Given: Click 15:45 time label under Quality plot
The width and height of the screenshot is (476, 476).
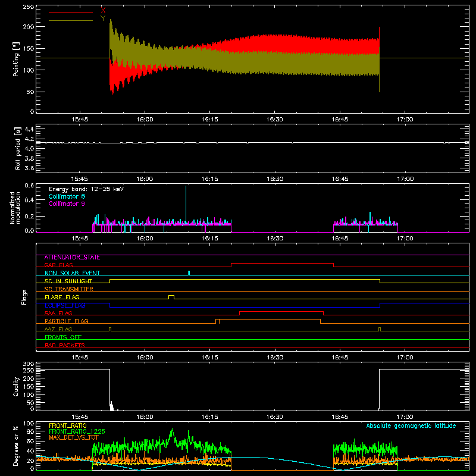Looking at the screenshot, I should (x=80, y=417).
